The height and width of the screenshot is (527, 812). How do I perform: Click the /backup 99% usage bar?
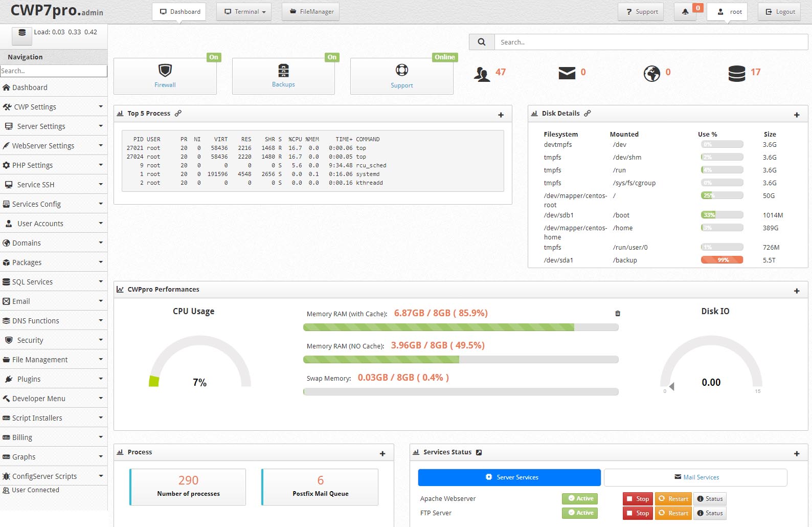[722, 260]
